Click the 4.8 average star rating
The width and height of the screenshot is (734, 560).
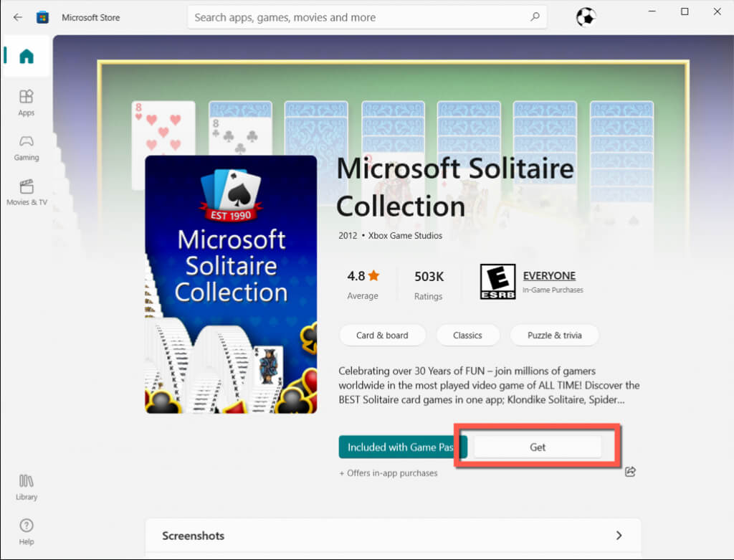tap(363, 276)
